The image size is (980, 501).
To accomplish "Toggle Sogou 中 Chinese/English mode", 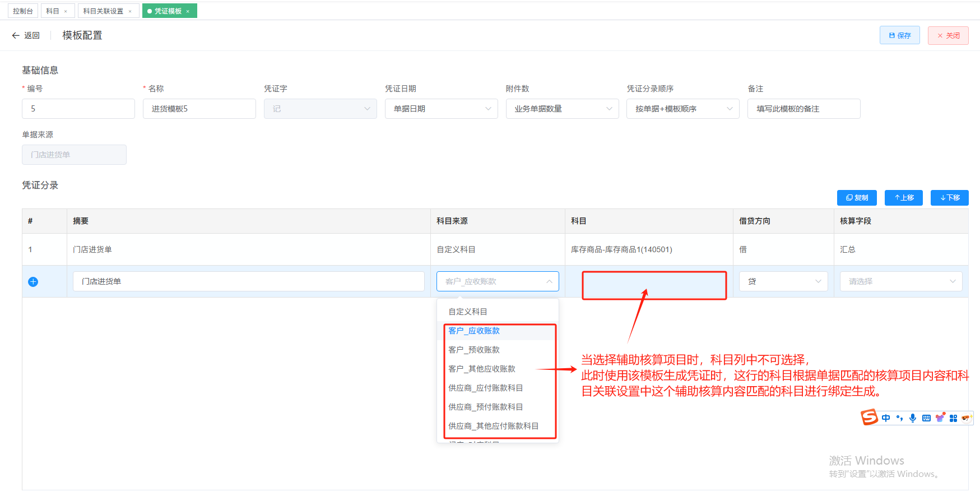I will (x=886, y=418).
